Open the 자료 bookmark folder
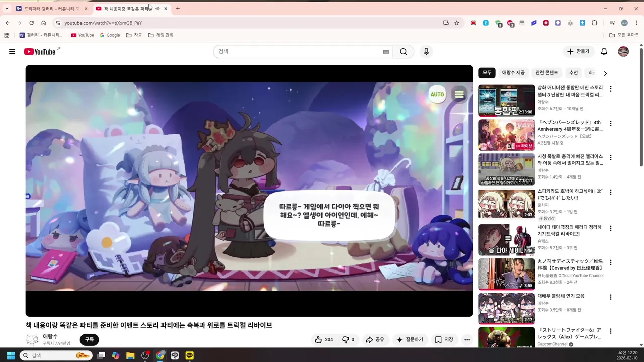This screenshot has width=644, height=362. [x=134, y=35]
